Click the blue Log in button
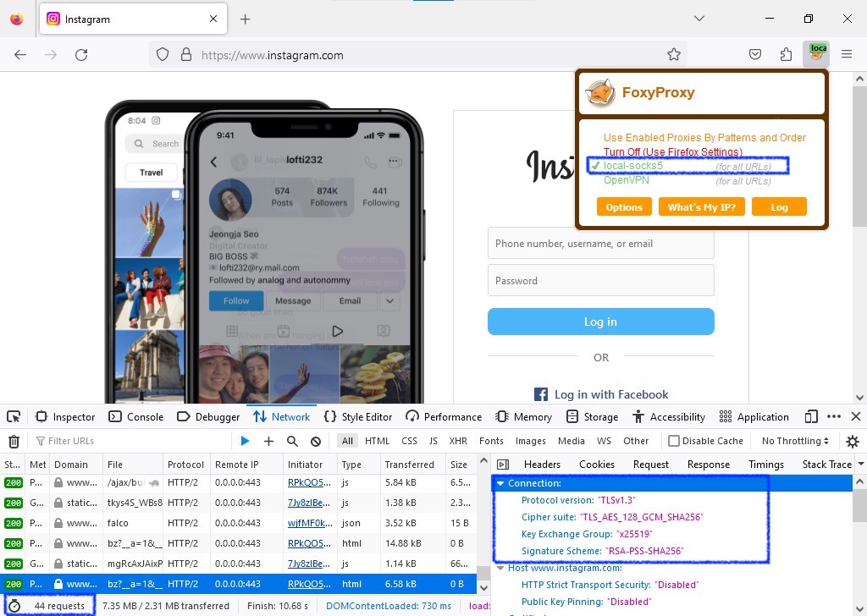This screenshot has width=867, height=616. tap(600, 322)
